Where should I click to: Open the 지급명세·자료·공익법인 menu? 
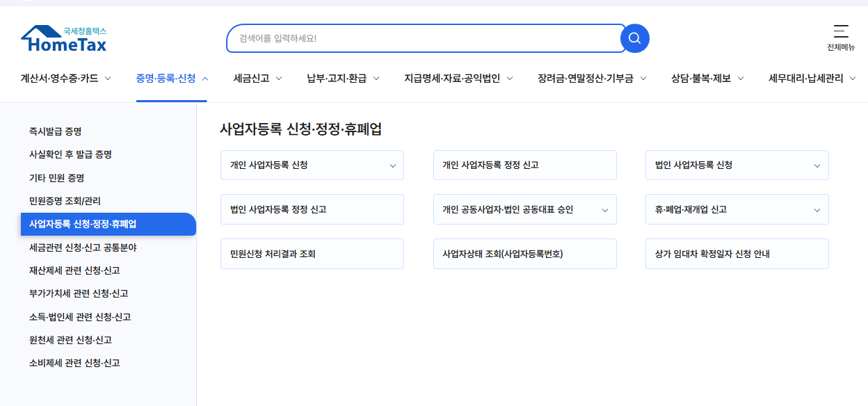coord(453,79)
